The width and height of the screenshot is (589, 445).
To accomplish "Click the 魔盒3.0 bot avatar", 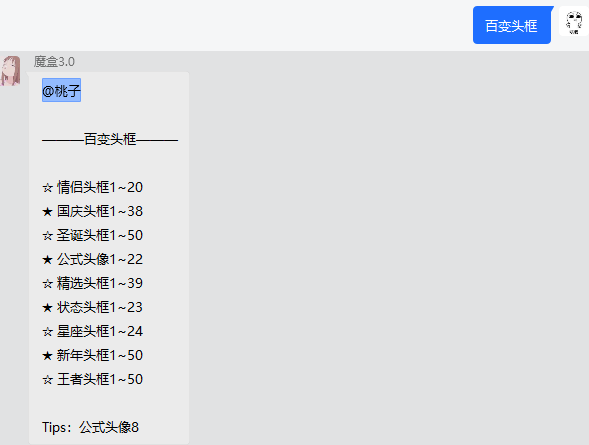I will tap(10, 71).
